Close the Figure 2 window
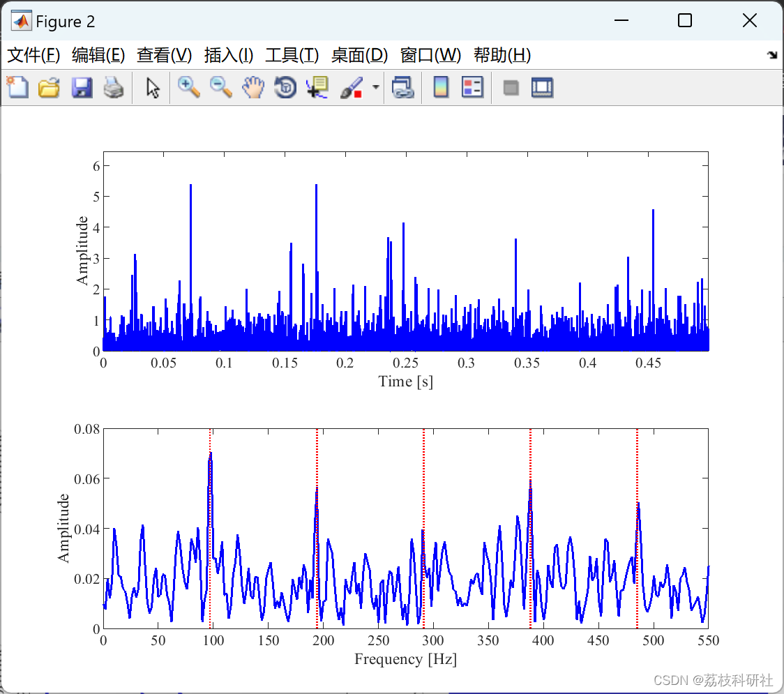Image resolution: width=784 pixels, height=694 pixels. 750,20
